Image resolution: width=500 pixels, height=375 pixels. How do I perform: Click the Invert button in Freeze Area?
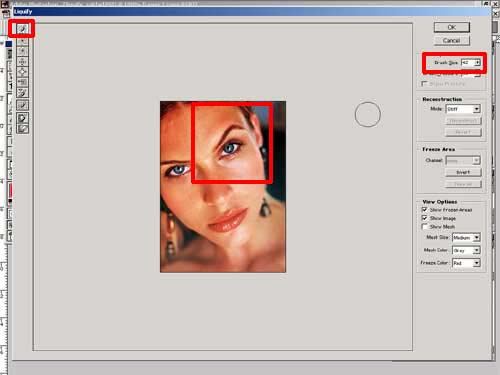coord(463,172)
